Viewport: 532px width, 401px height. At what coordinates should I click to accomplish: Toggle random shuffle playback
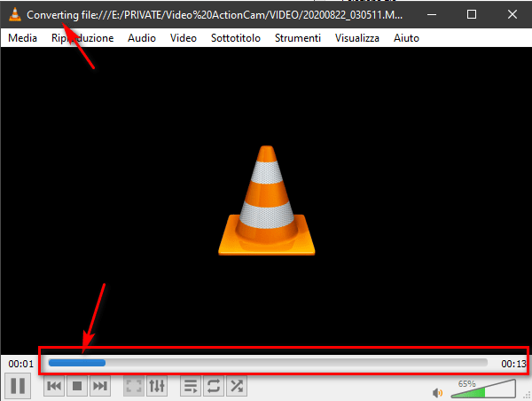click(x=237, y=386)
